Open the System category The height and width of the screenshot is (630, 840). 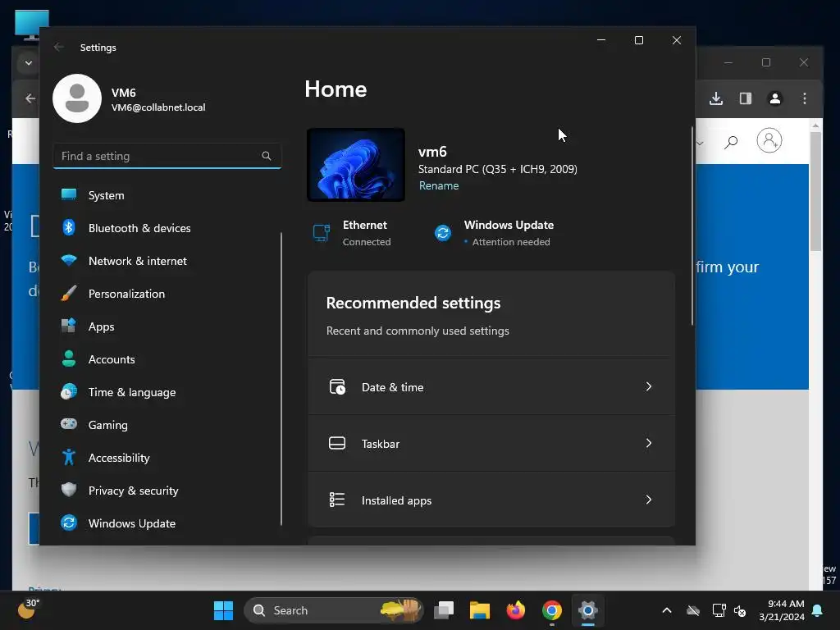click(x=167, y=195)
